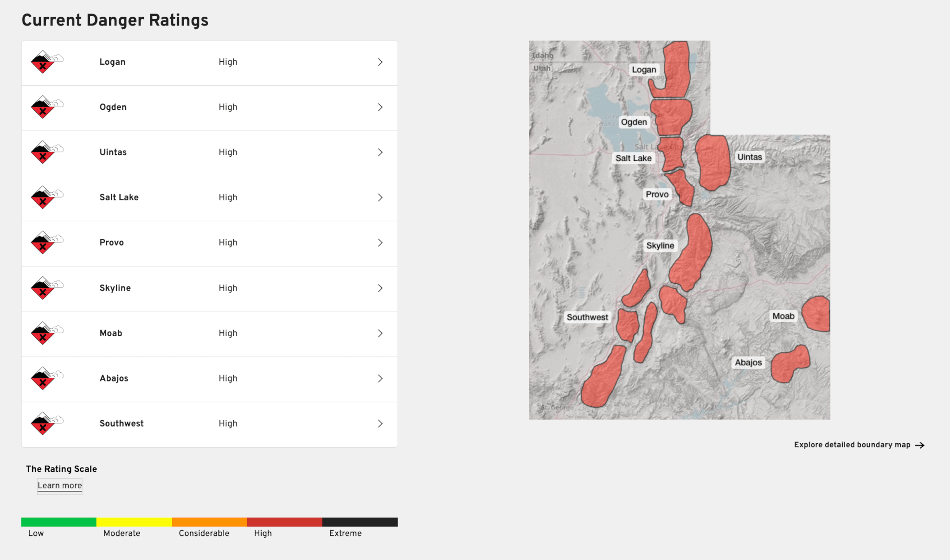The height and width of the screenshot is (560, 950).
Task: Open the Learn more rating scale link
Action: click(60, 485)
